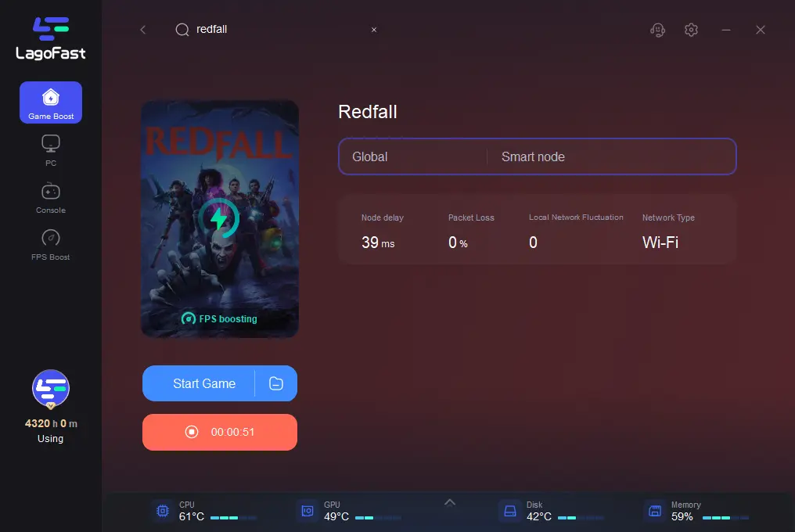
Task: Switch to the PC sidebar tab
Action: click(x=51, y=151)
